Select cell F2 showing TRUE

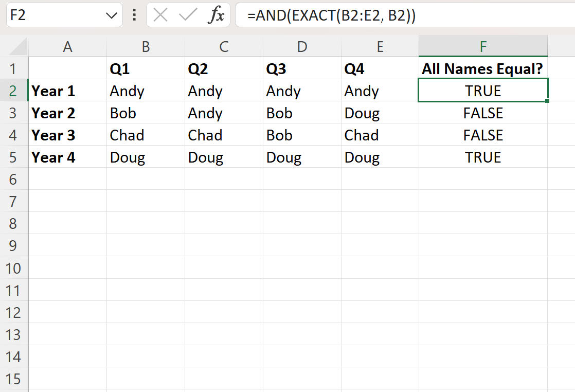tap(482, 91)
